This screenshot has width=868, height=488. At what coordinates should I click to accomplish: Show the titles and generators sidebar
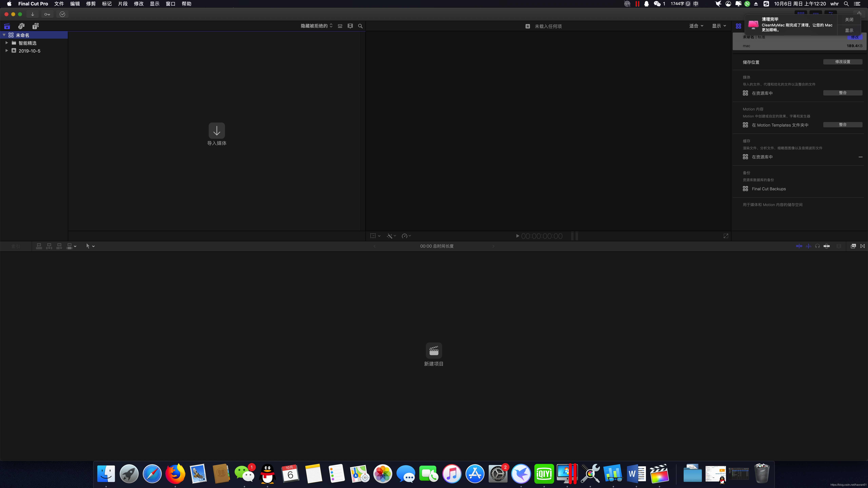point(35,26)
